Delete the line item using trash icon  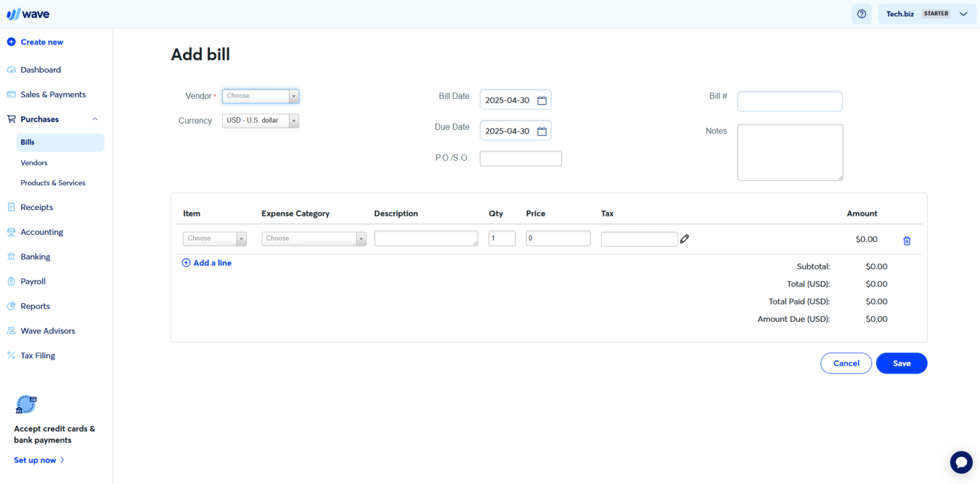tap(907, 241)
